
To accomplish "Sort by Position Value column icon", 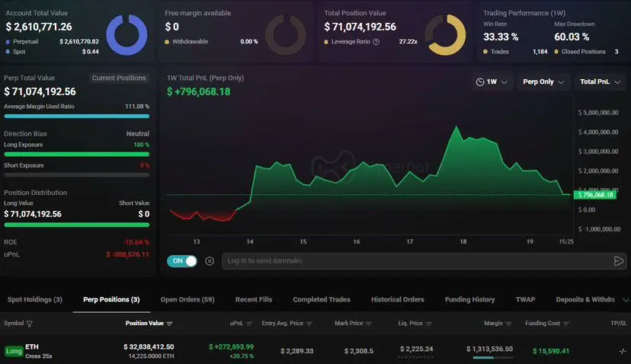I will point(169,324).
